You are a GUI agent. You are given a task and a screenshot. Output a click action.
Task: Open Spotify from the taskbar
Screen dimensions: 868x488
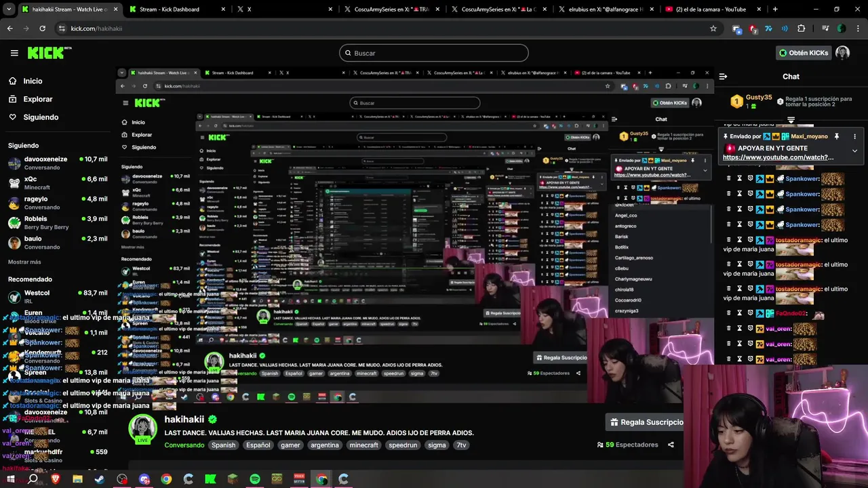(x=255, y=479)
